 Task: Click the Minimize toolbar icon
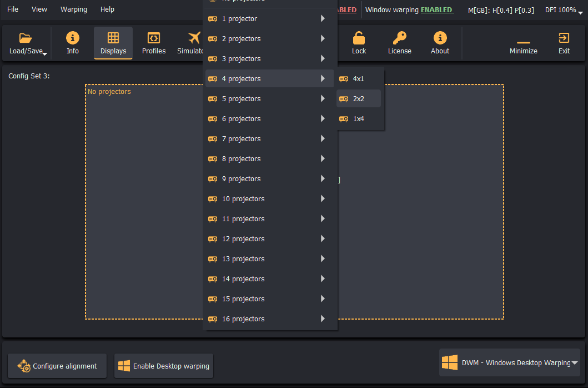(524, 42)
